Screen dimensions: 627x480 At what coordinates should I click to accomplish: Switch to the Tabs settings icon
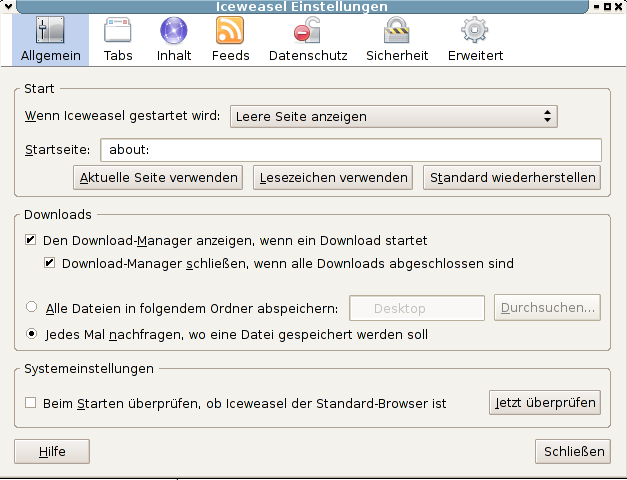(x=118, y=32)
